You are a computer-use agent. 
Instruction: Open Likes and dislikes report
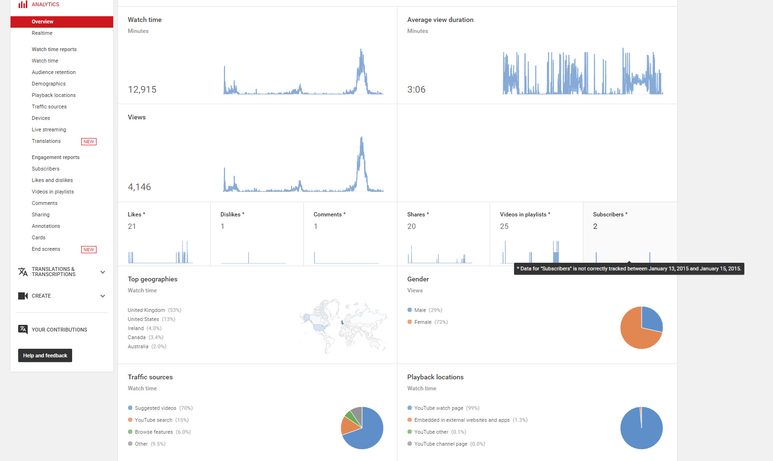coord(52,180)
